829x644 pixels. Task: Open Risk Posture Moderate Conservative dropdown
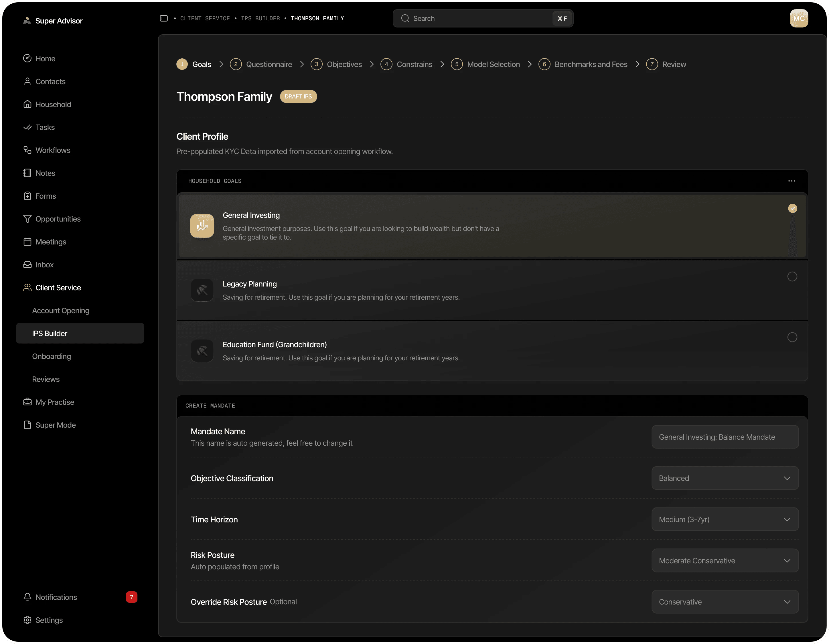point(725,561)
